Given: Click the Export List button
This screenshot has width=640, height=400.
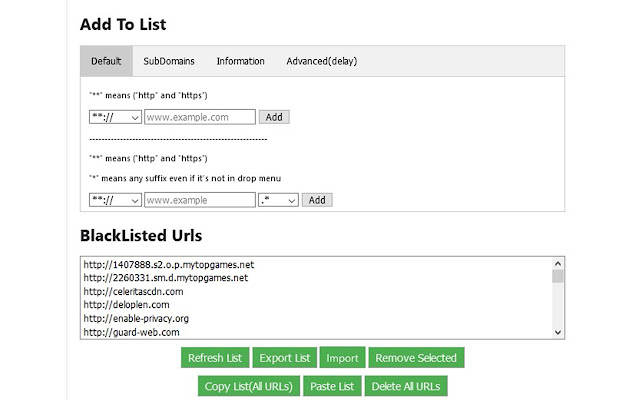Looking at the screenshot, I should click(x=284, y=358).
